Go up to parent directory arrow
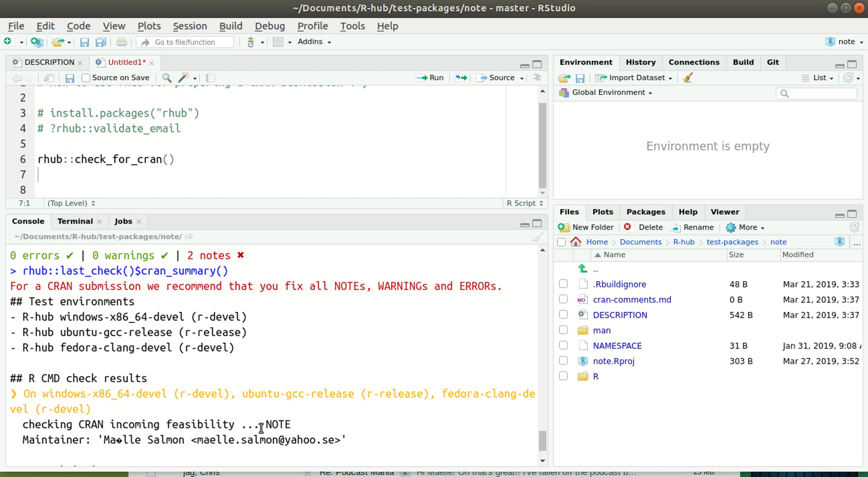The image size is (868, 477). [583, 269]
